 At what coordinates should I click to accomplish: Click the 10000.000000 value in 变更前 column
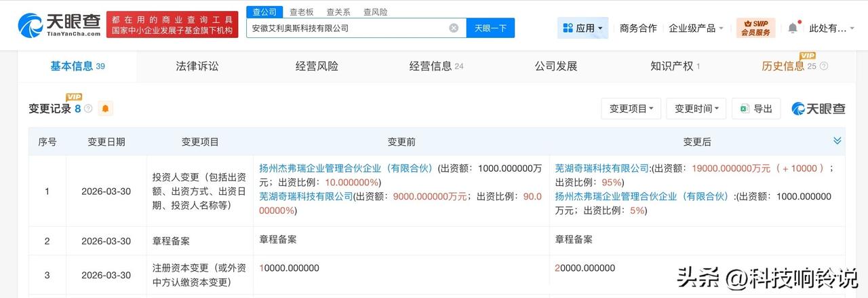tap(290, 268)
